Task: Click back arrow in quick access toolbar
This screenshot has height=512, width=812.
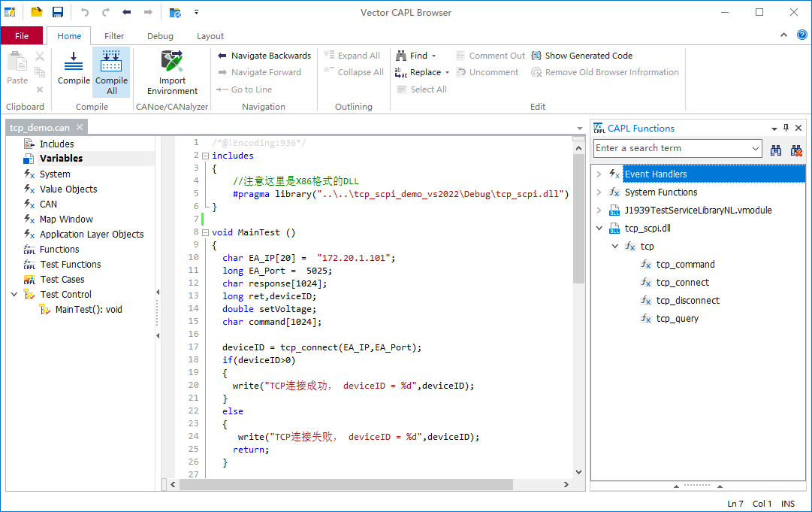Action: (127, 12)
